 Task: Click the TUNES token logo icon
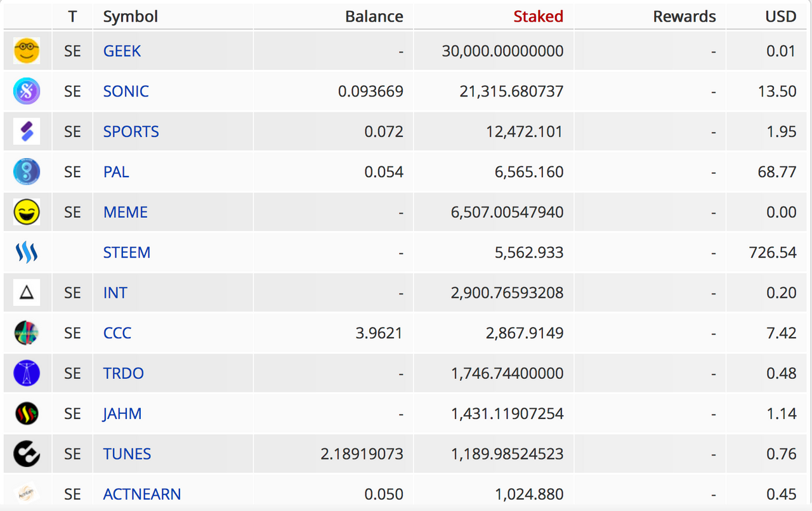coord(27,454)
